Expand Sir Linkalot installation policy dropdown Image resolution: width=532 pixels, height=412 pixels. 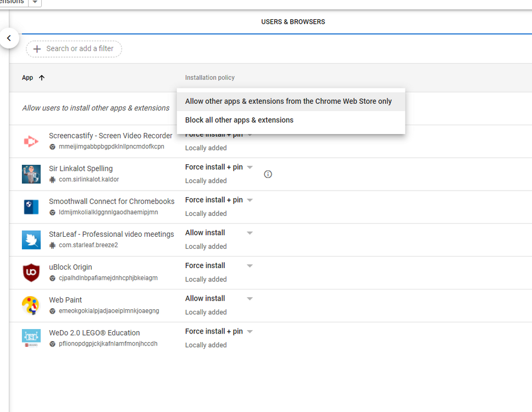[x=250, y=167]
